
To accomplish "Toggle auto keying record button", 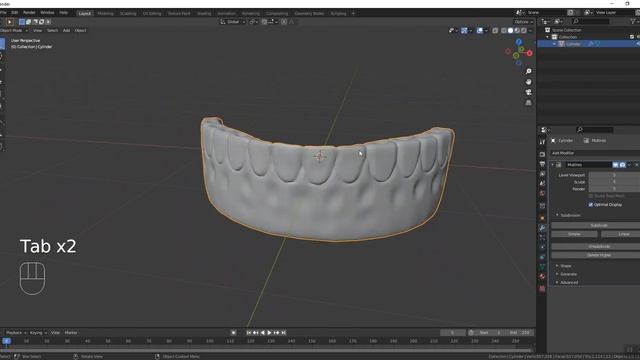I will point(233,333).
